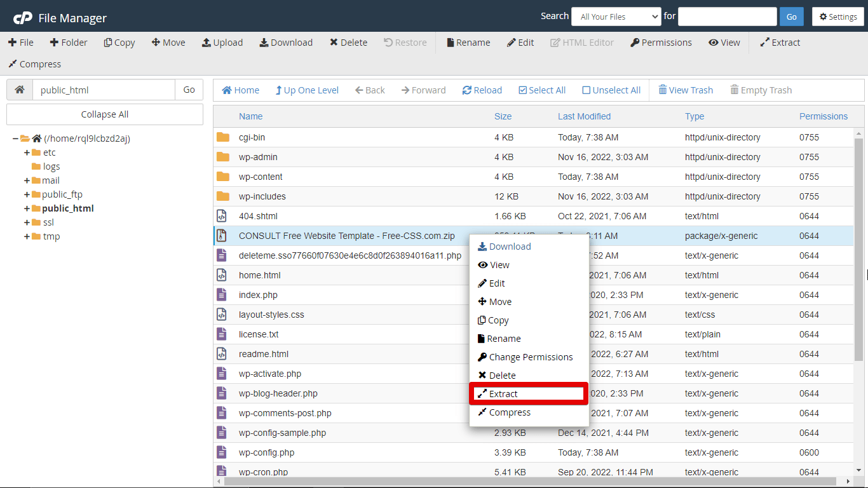The image size is (868, 488).
Task: Choose Change Permissions from the context menu
Action: 527,356
